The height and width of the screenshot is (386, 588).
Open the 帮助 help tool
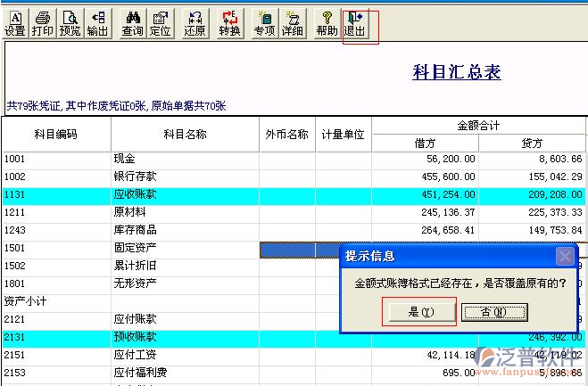(x=327, y=24)
